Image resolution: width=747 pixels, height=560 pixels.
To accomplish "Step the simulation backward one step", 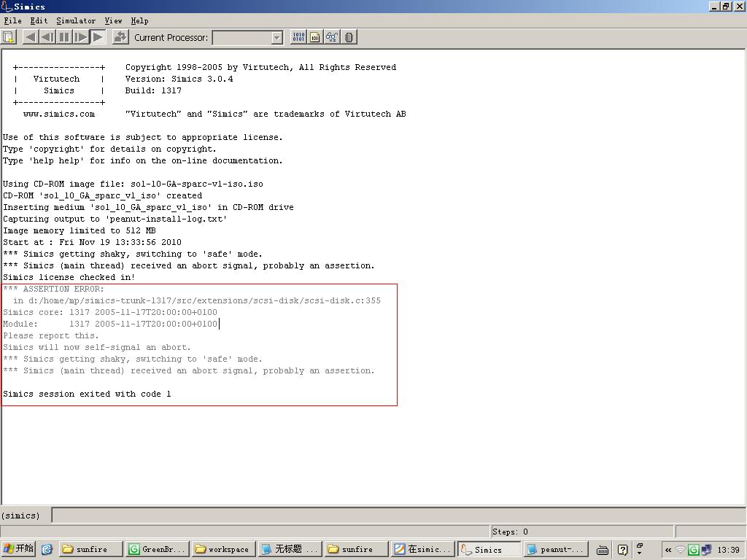I will (47, 37).
